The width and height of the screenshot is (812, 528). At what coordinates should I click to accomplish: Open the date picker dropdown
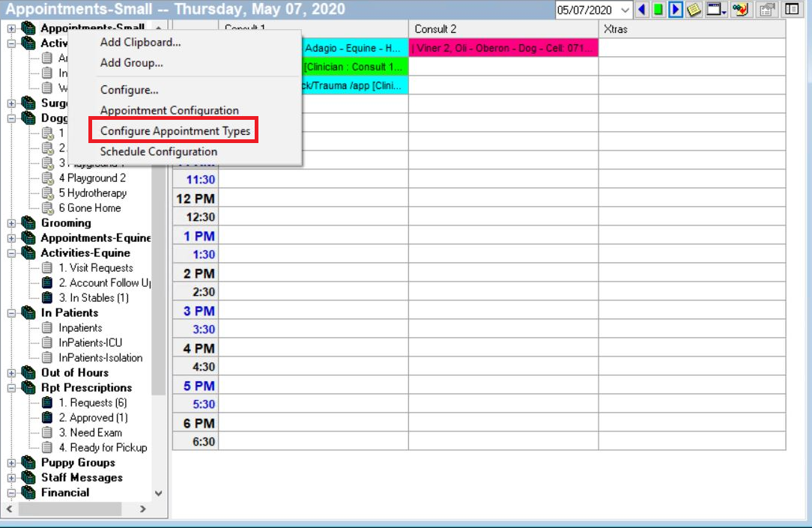coord(625,9)
